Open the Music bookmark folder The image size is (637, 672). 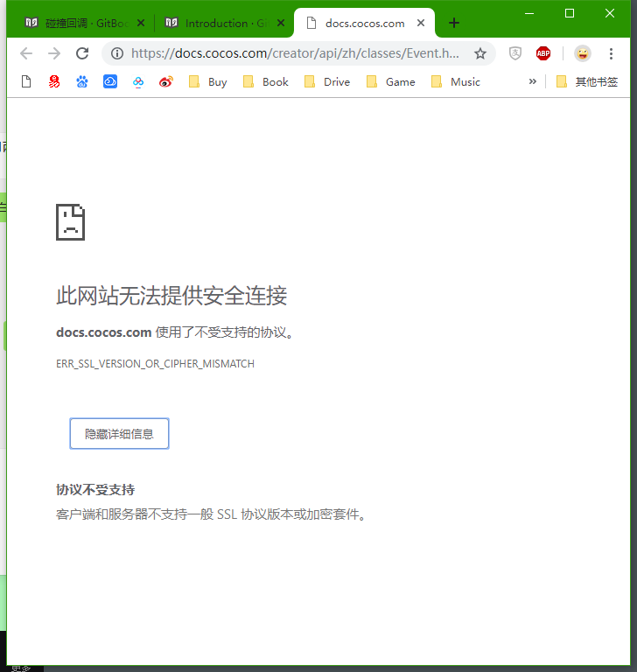455,81
